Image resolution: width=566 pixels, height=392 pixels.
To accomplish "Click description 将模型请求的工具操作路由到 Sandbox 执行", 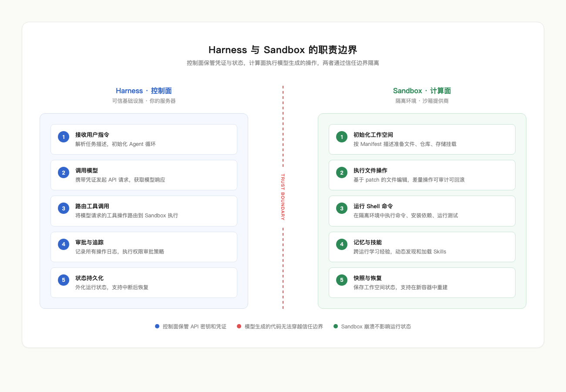I will (x=127, y=216).
